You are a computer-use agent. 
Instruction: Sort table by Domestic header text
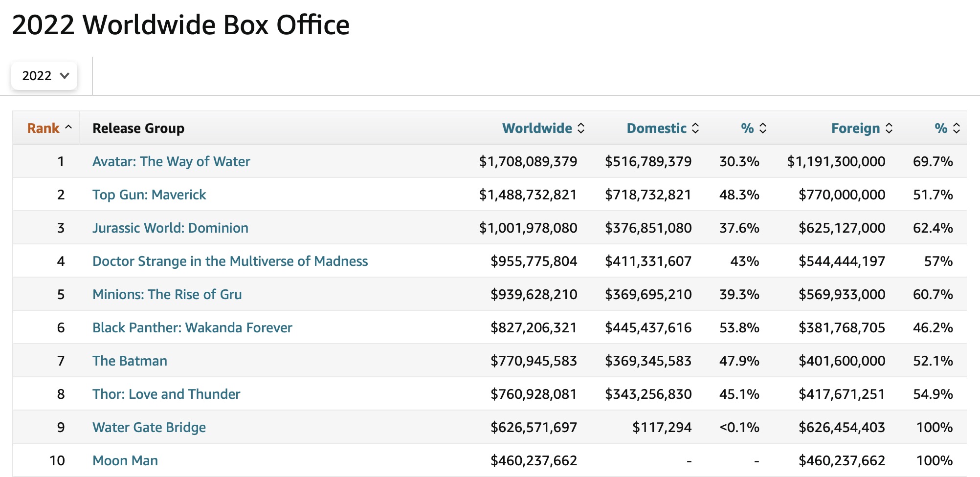point(656,128)
